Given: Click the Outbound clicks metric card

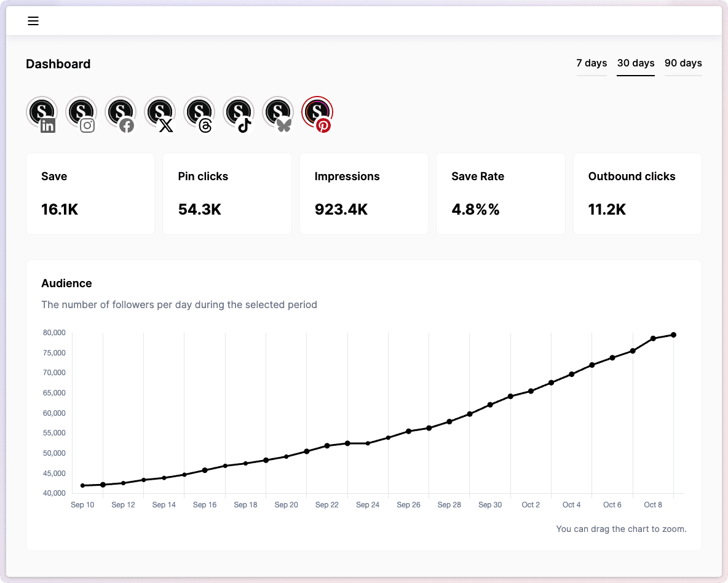Looking at the screenshot, I should coord(637,193).
